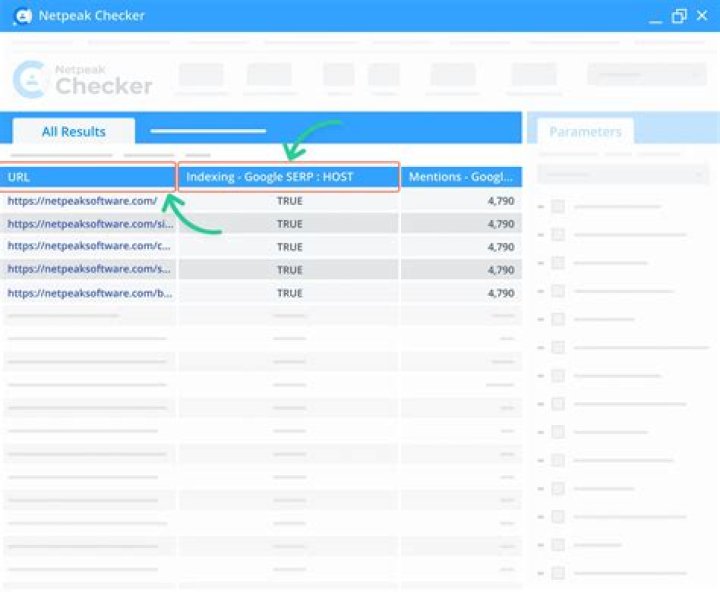The width and height of the screenshot is (720, 592).
Task: Open the https://netpeaksoftware.com/c... URL
Action: click(x=89, y=246)
